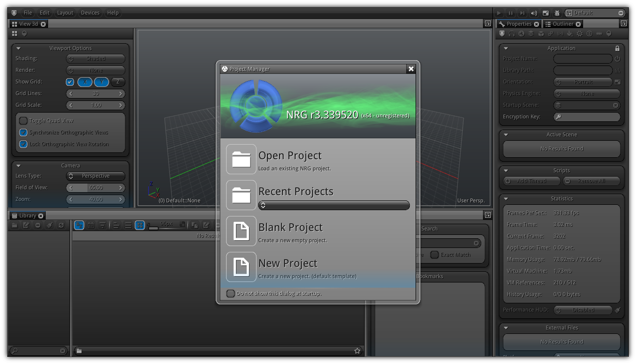The width and height of the screenshot is (636, 364).
Task: Click the Field of View slider
Action: pos(96,188)
